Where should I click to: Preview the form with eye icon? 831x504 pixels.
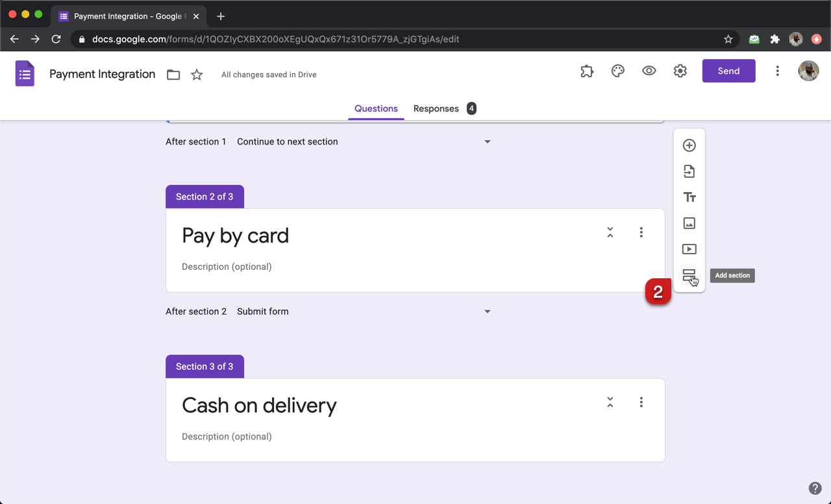[649, 71]
